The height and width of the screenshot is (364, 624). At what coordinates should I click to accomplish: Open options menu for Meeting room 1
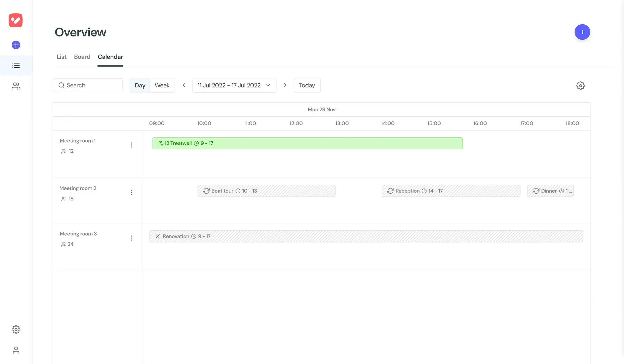click(132, 145)
